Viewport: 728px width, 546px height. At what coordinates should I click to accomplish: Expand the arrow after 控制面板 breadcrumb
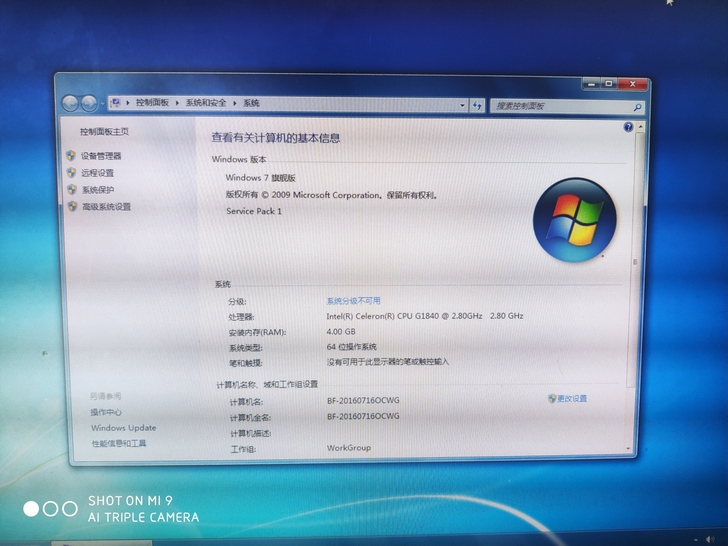[x=177, y=103]
